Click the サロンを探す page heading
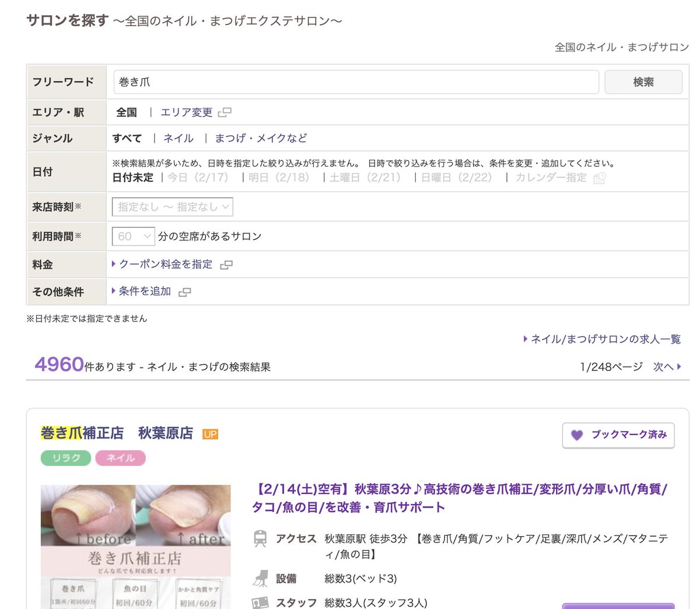The height and width of the screenshot is (609, 700). click(x=68, y=20)
